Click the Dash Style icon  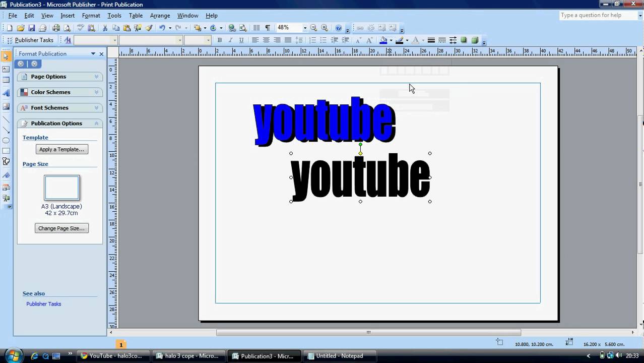coord(442,40)
